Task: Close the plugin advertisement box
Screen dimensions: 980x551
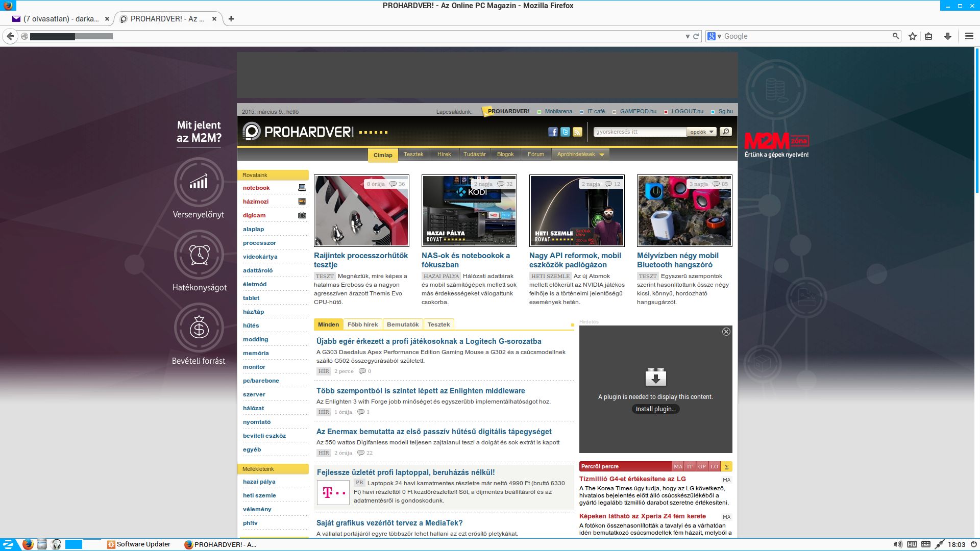Action: 726,332
